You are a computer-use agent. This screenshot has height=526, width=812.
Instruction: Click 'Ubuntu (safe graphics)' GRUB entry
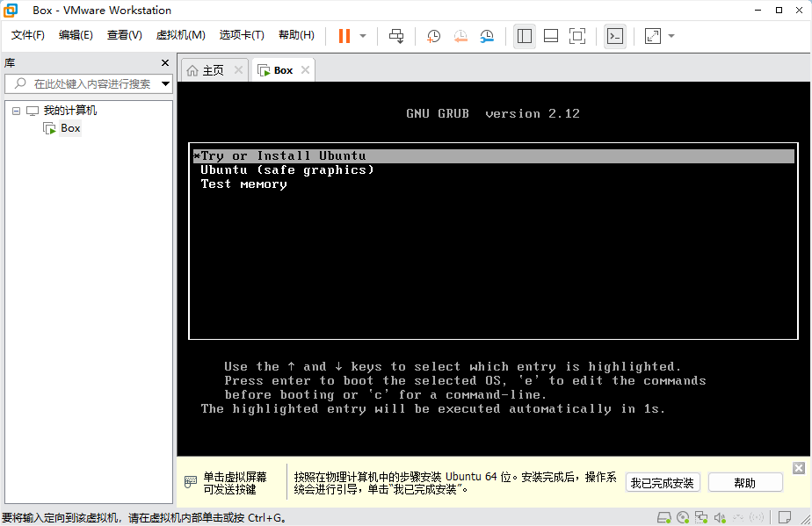286,169
